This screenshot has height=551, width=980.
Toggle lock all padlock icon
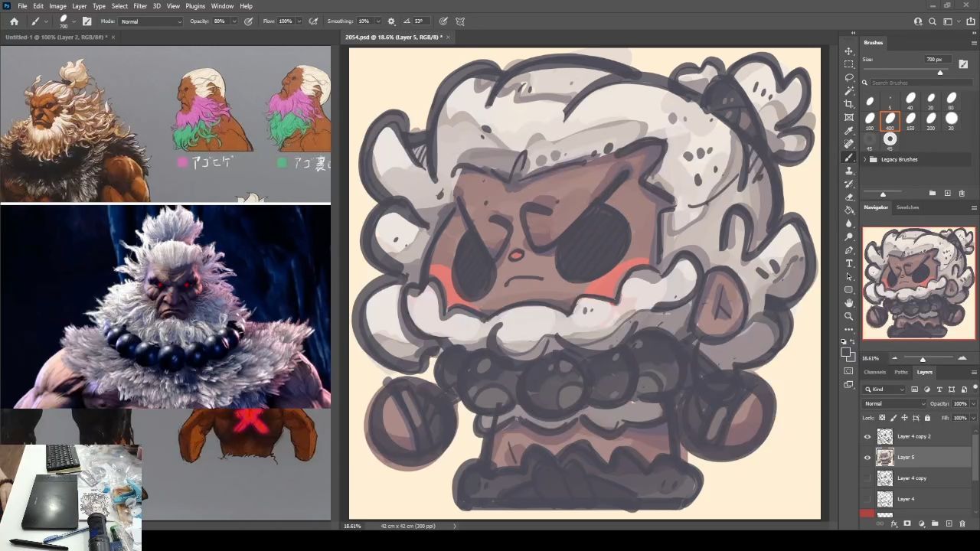(x=927, y=418)
